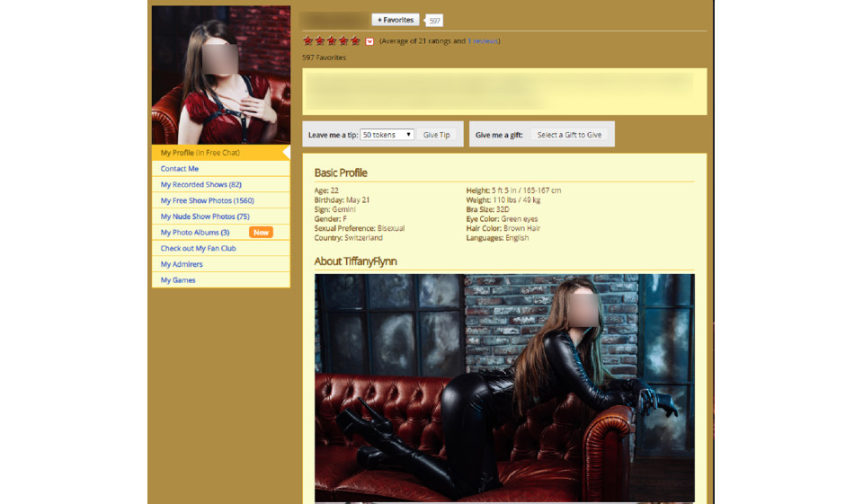Open My Free Show Photos (1560)

pos(207,201)
